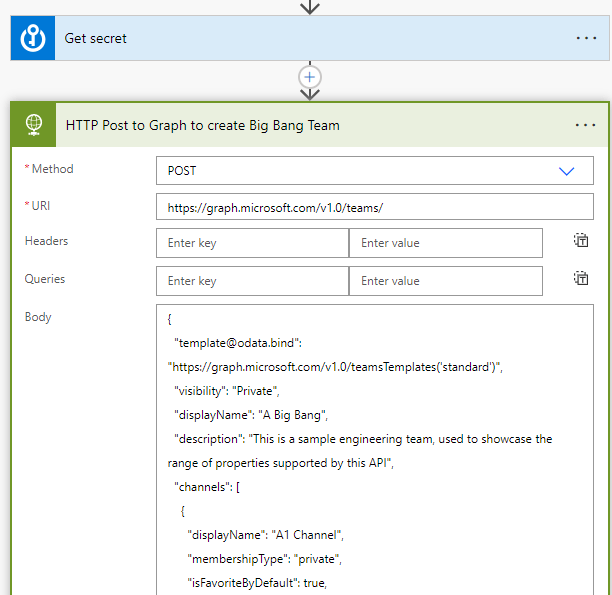Switch Headers to text mode
612x595 pixels.
pos(580,241)
